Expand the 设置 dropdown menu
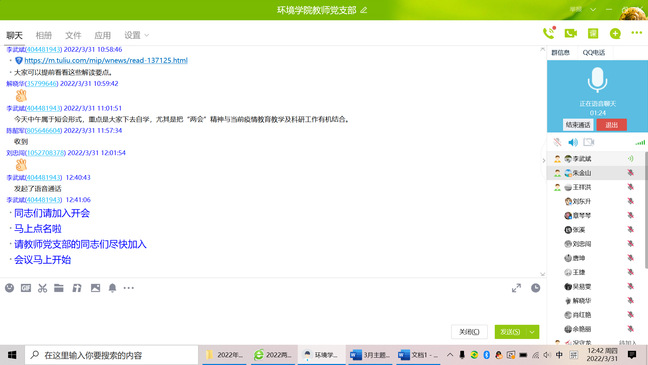The image size is (648, 365). coord(137,35)
